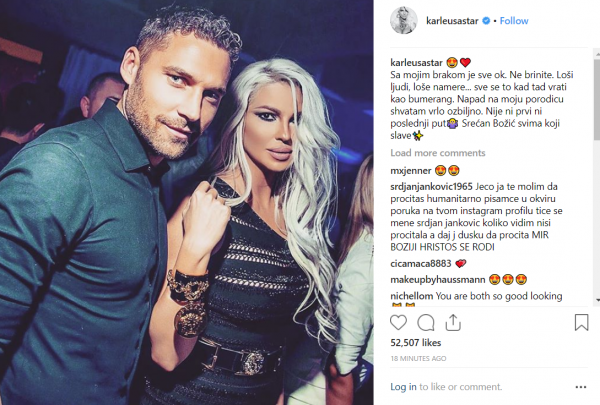Viewport: 600px width, 405px height.
Task: Open makeupbyhaussmann profile
Action: click(x=438, y=279)
